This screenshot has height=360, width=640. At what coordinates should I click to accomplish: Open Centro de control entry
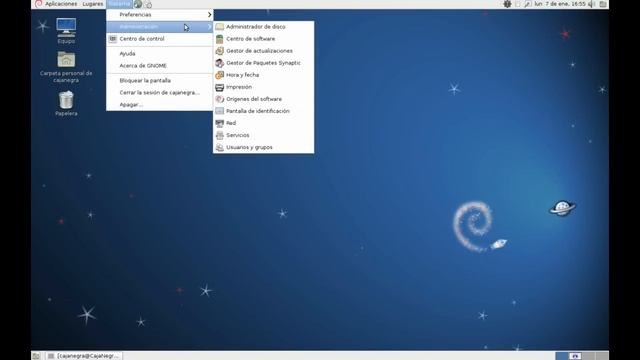(160, 39)
